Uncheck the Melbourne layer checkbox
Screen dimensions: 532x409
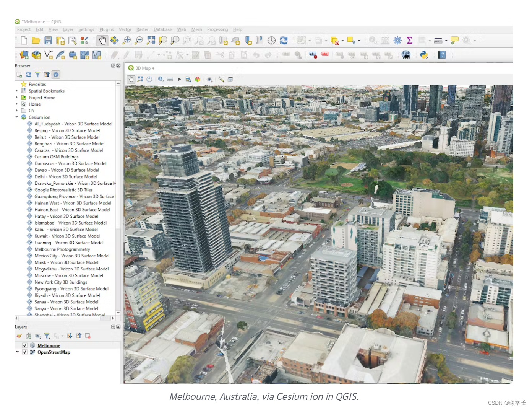coord(24,345)
